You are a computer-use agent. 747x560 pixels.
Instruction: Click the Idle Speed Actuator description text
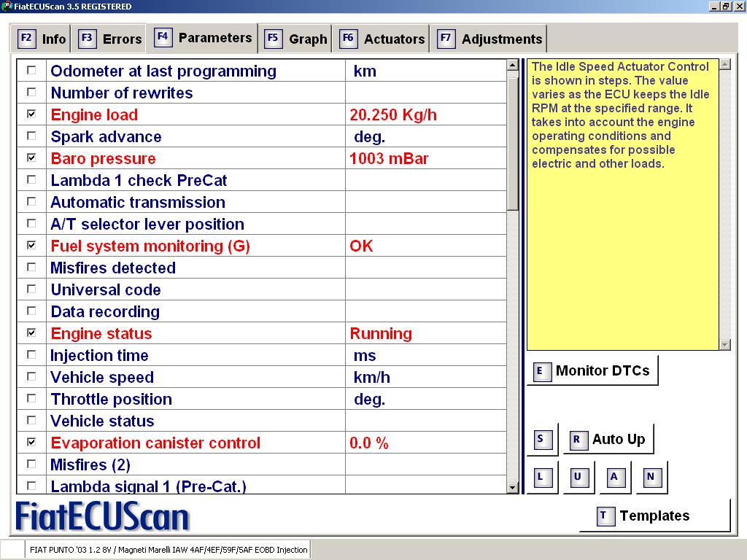pos(620,114)
